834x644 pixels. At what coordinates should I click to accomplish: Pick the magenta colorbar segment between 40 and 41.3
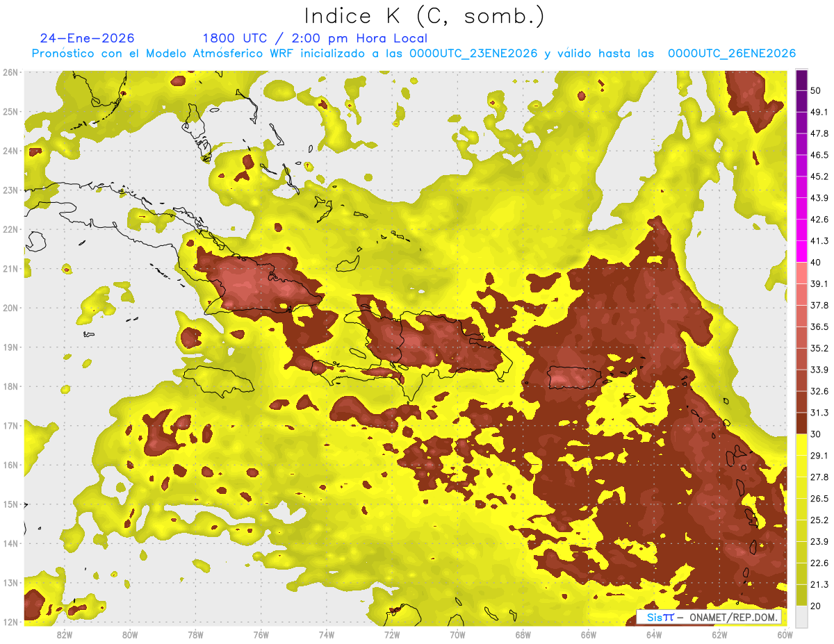click(801, 251)
